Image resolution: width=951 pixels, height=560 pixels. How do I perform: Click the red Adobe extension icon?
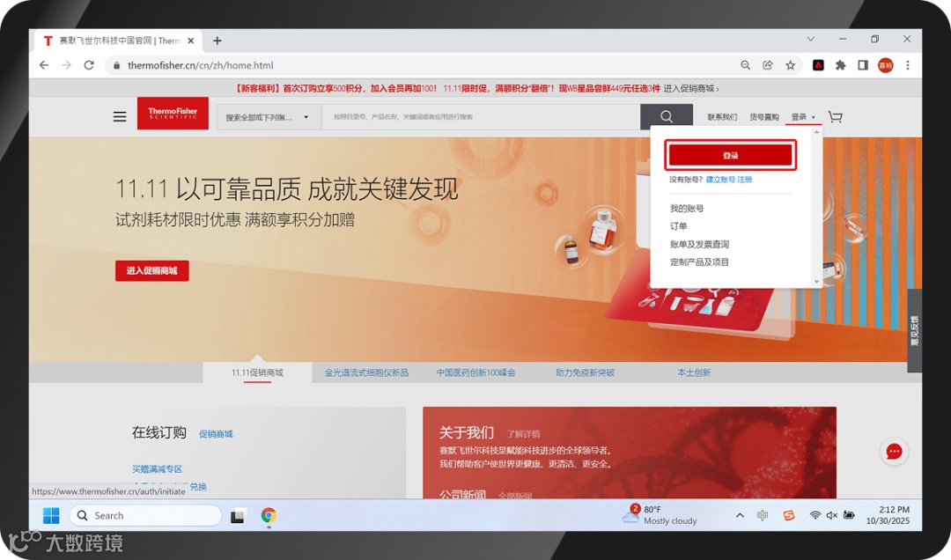tap(818, 65)
